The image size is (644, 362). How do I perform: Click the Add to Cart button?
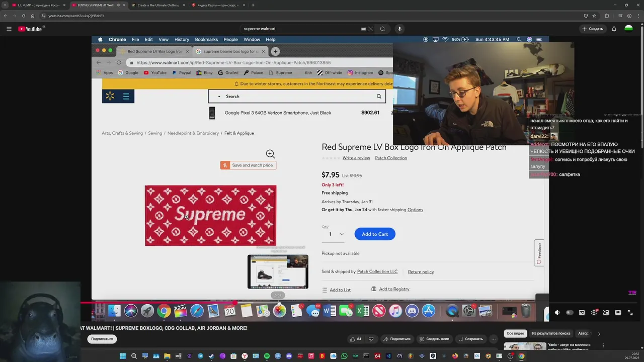[x=375, y=234]
